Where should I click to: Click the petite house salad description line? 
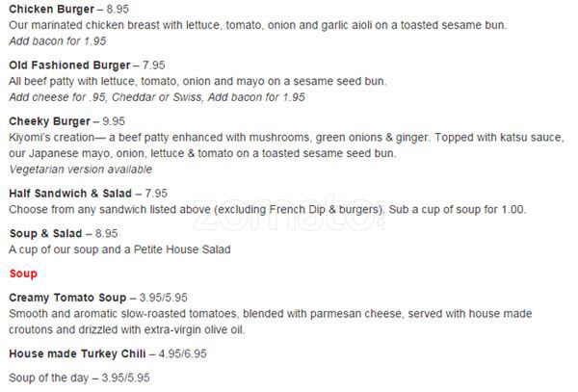pyautogui.click(x=119, y=249)
